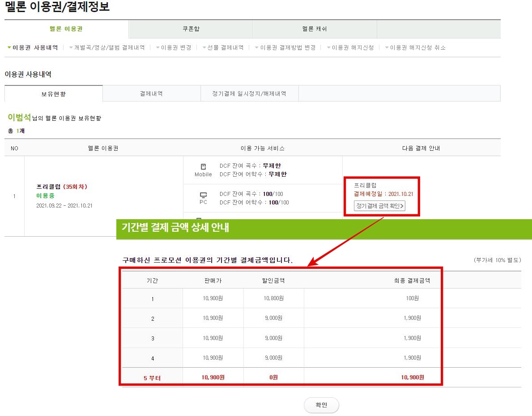Open 개별곡/영상/앨범 결제내역 submenu

[107, 47]
